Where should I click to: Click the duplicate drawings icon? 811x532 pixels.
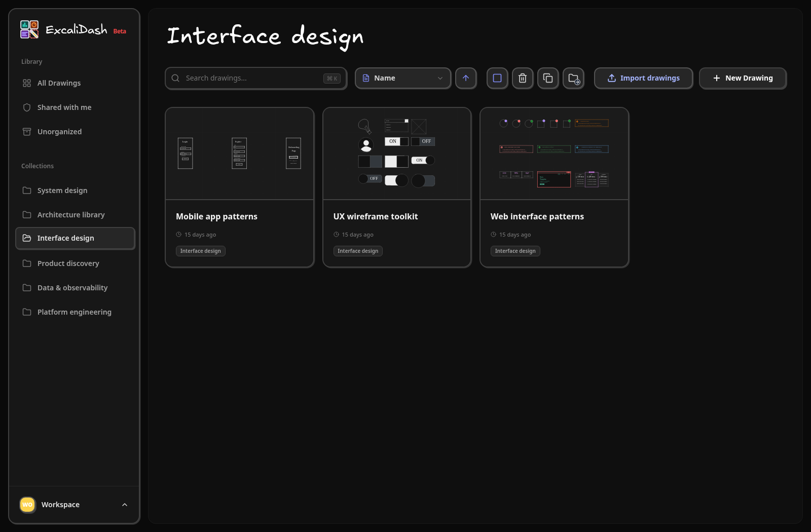(x=548, y=78)
